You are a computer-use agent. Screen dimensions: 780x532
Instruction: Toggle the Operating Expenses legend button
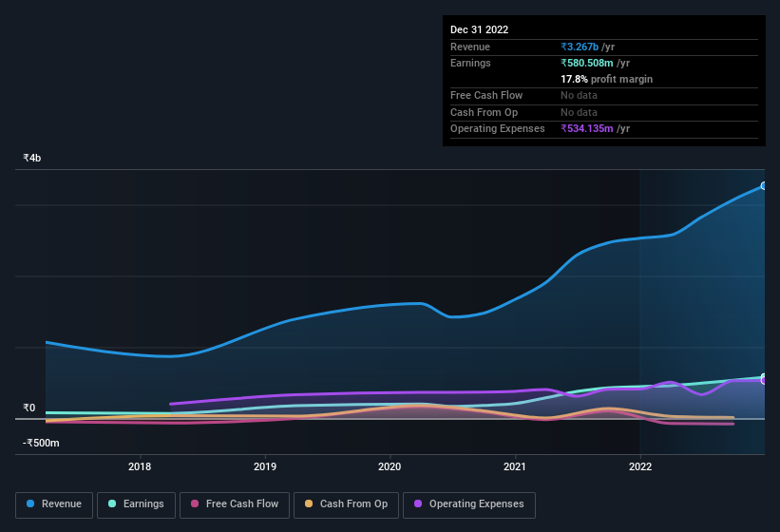coord(469,504)
